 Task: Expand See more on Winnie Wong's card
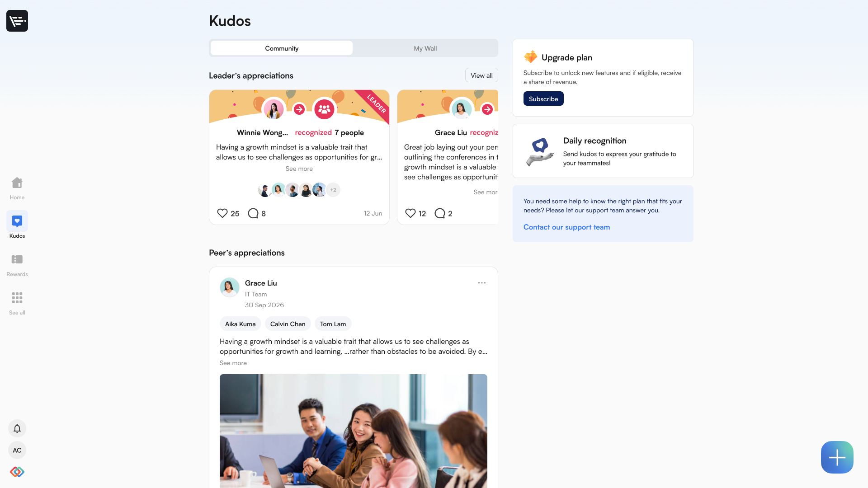[x=299, y=169]
